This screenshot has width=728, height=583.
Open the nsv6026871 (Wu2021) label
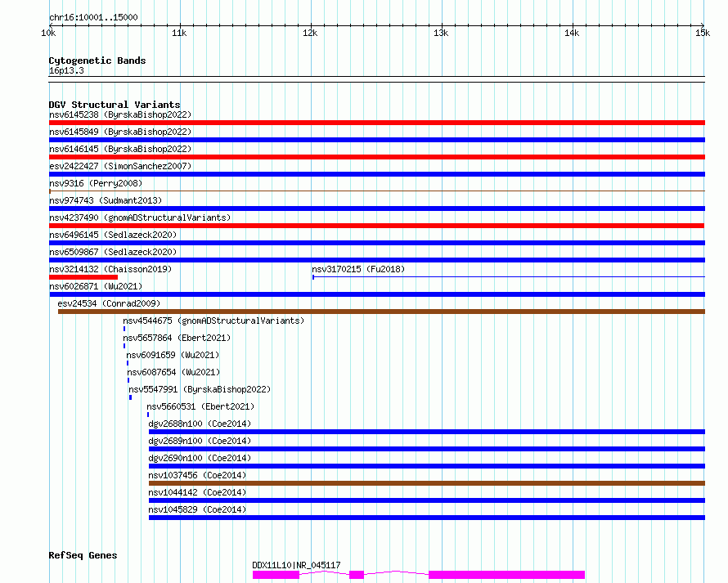coord(96,286)
